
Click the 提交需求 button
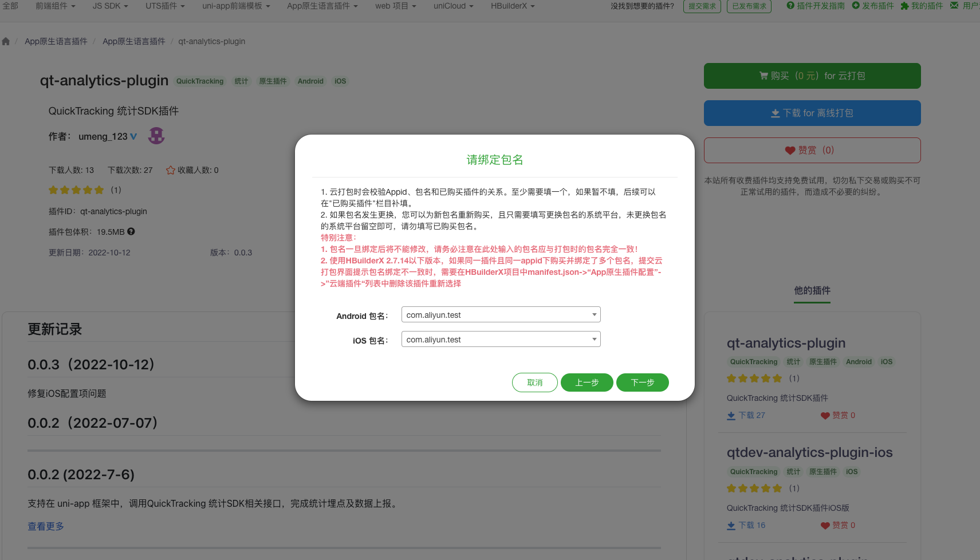[702, 6]
